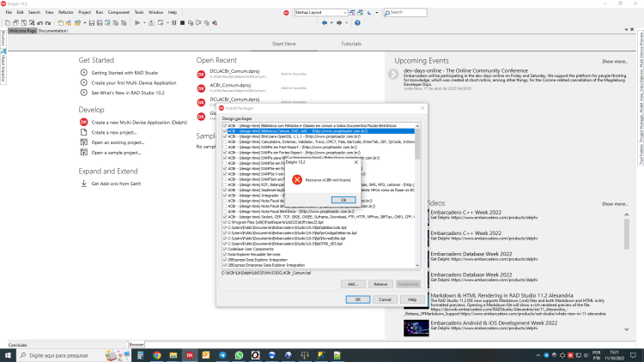
Task: Click the Redo toolbar icon
Action: click(x=48, y=23)
